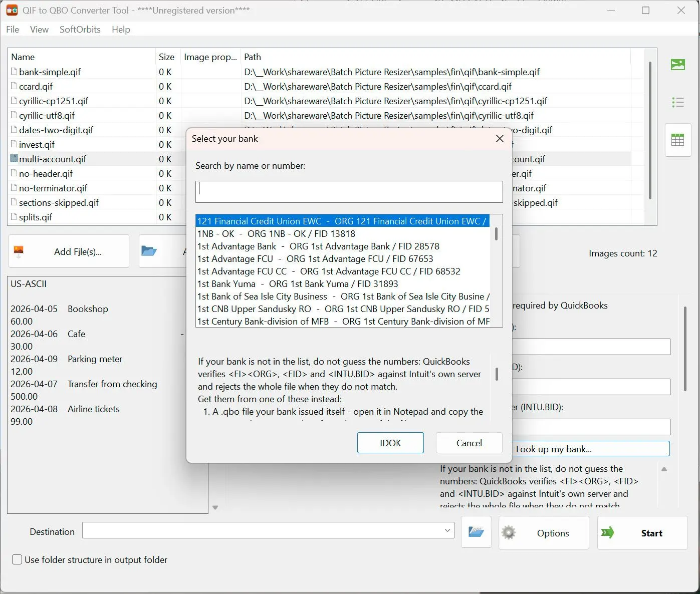Click the add folder button
This screenshot has width=700, height=594.
(162, 251)
